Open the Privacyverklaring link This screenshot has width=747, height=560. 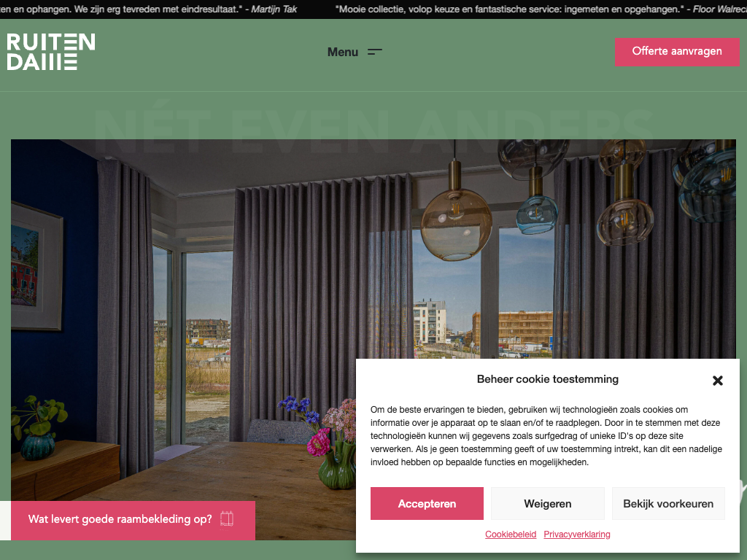[577, 534]
